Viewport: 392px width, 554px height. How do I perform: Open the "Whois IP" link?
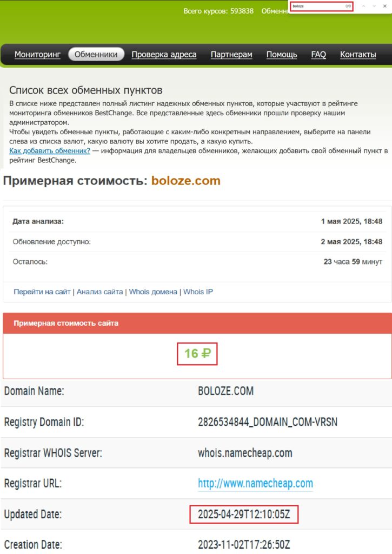pos(198,292)
